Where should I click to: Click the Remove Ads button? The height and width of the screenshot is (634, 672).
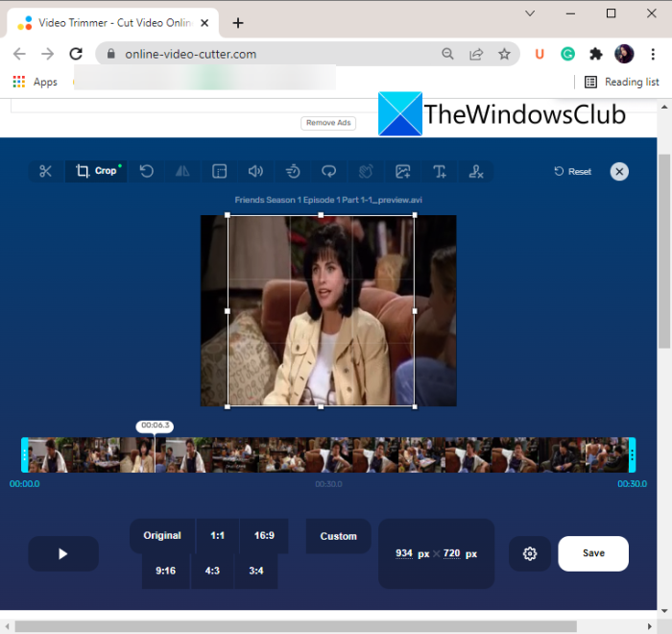328,123
